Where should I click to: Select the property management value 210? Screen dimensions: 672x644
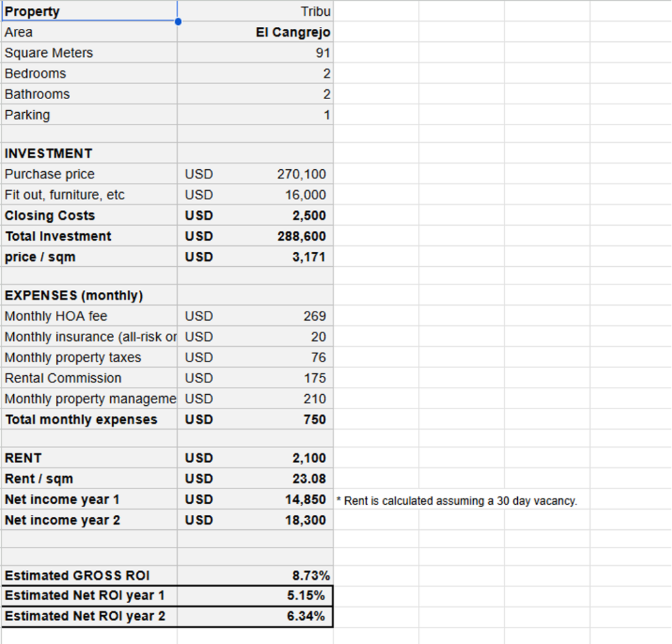(255, 399)
